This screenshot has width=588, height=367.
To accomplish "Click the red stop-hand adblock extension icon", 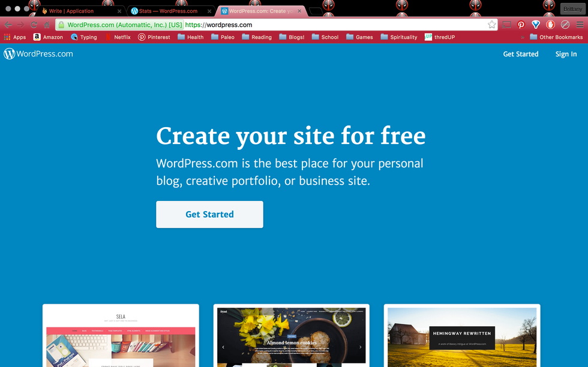I will (x=550, y=25).
